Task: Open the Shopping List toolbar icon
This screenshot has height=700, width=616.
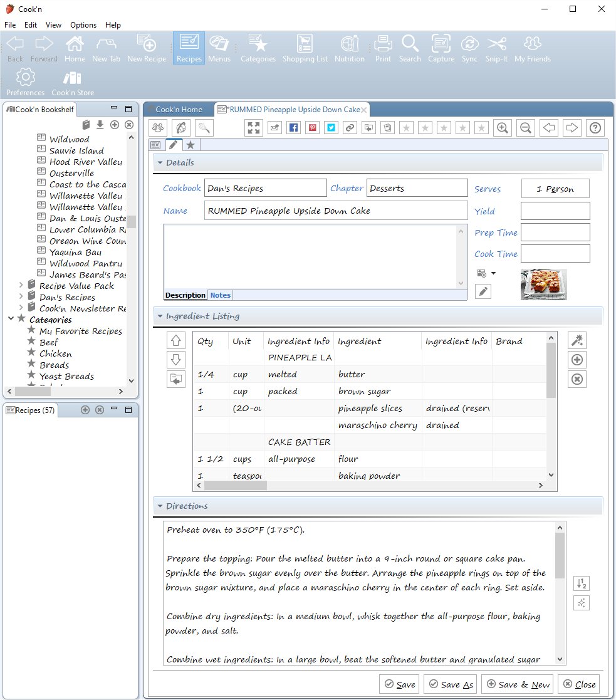Action: (x=305, y=48)
